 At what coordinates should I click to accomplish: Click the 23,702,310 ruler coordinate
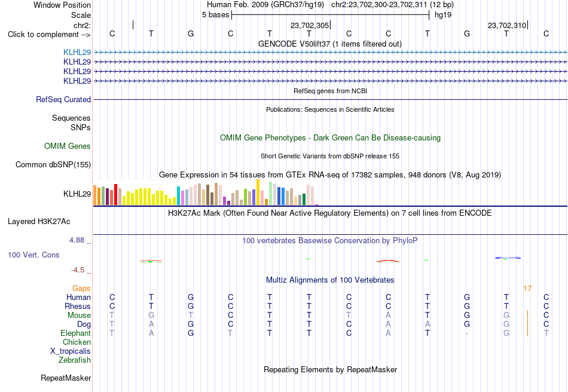click(507, 25)
